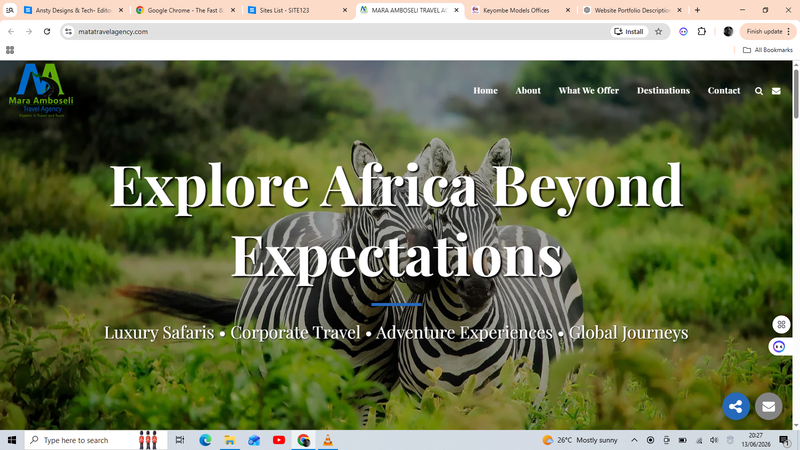The image size is (800, 450).
Task: Open VLC media player from taskbar
Action: [328, 440]
